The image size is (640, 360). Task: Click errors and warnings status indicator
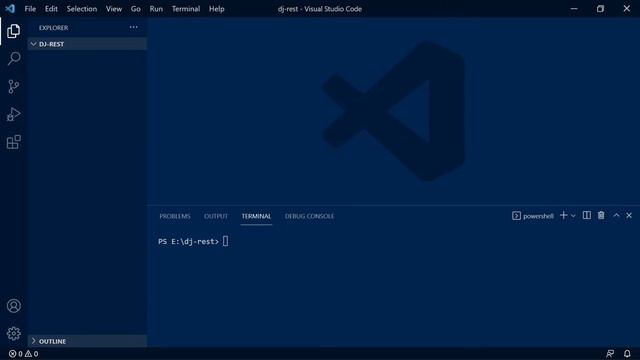[23, 354]
